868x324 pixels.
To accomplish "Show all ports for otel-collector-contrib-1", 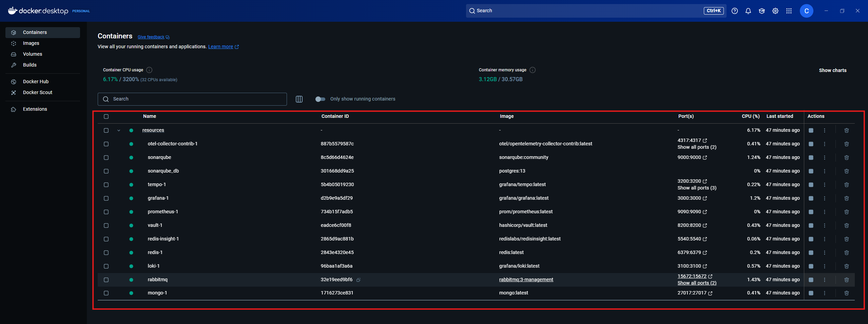I will point(697,147).
